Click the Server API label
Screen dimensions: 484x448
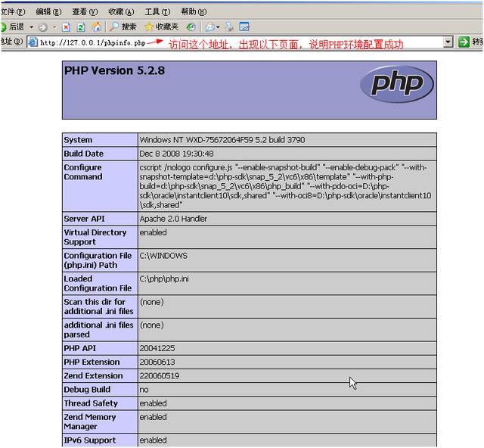[84, 219]
